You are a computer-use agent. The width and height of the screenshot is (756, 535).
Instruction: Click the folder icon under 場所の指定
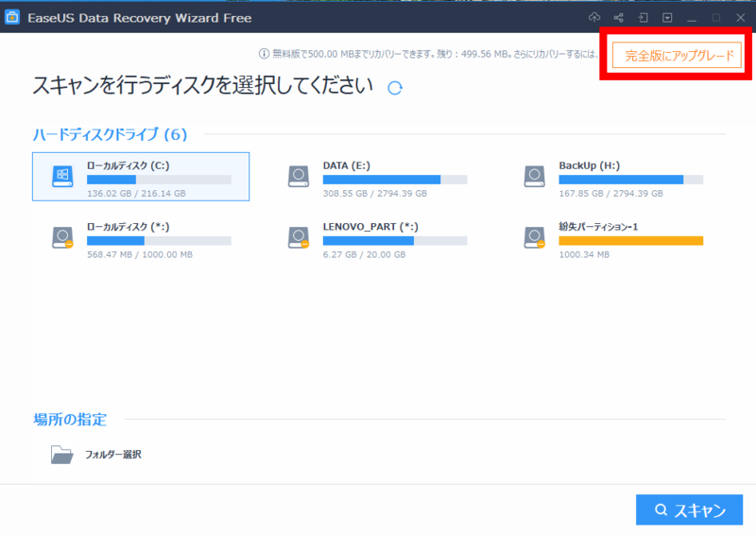(x=61, y=455)
